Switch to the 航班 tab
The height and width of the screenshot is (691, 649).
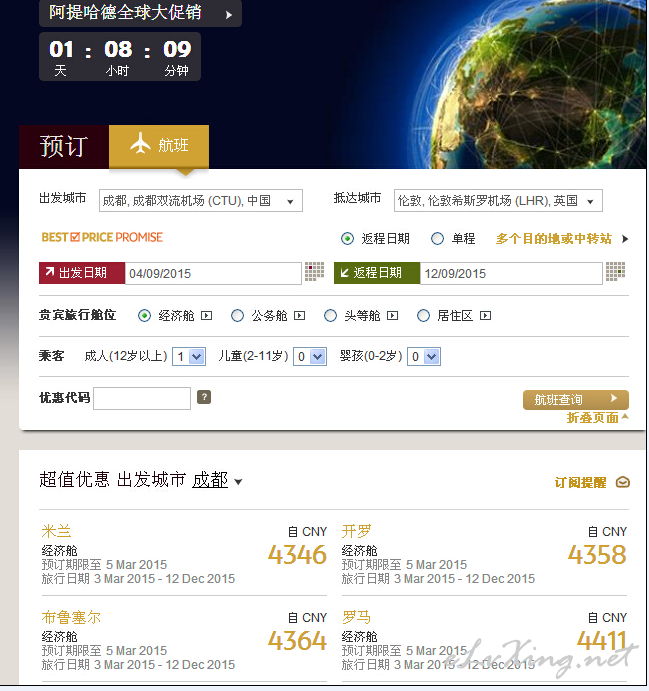pos(159,146)
